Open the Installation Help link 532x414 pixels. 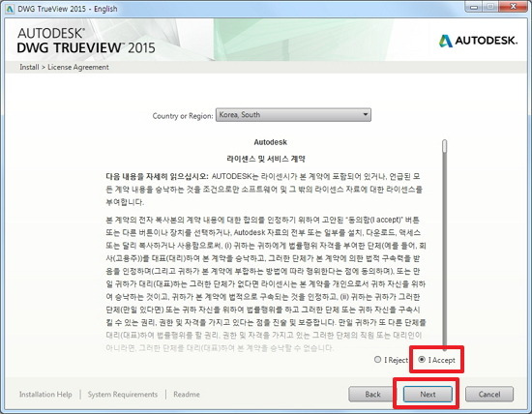(x=45, y=395)
